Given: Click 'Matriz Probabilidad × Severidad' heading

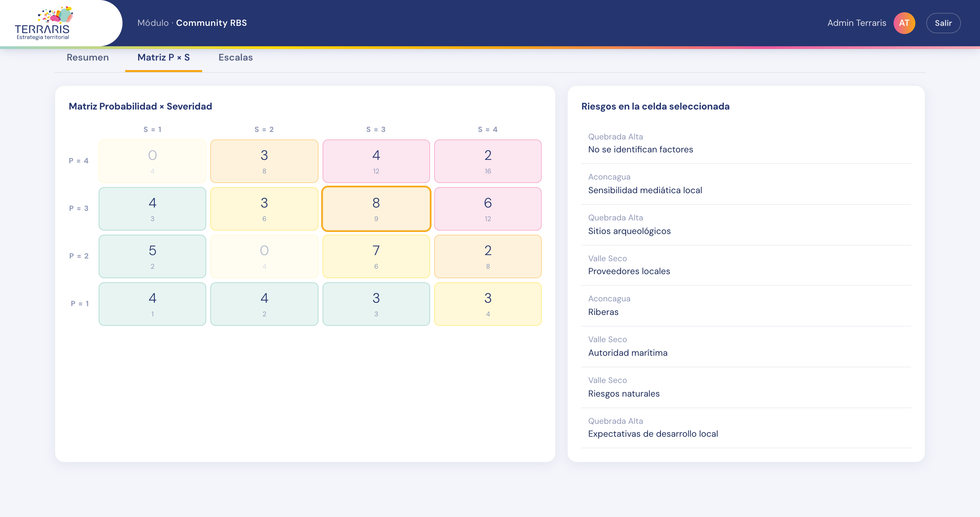Looking at the screenshot, I should (141, 106).
